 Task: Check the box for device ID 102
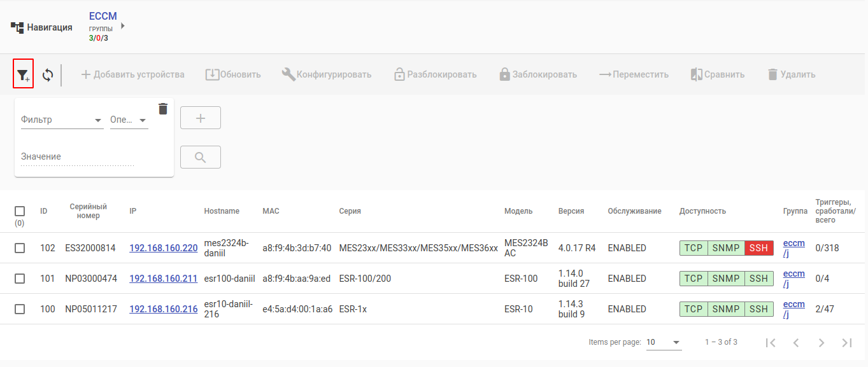pyautogui.click(x=20, y=248)
